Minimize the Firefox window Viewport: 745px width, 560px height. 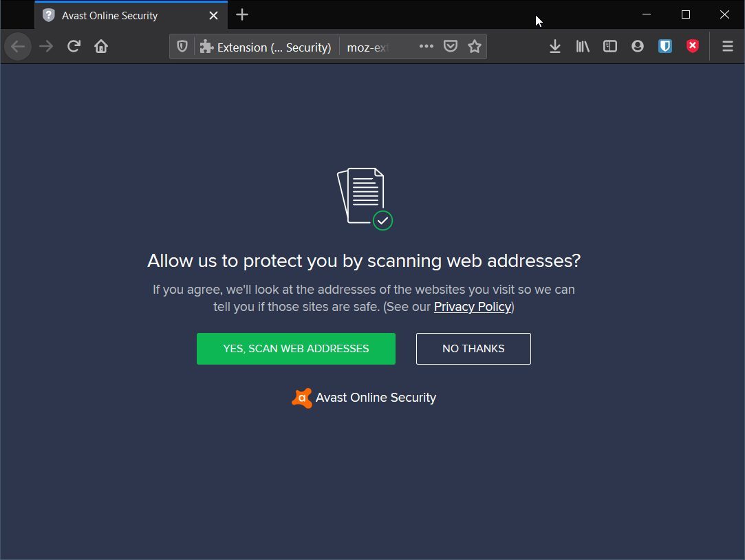pos(647,14)
